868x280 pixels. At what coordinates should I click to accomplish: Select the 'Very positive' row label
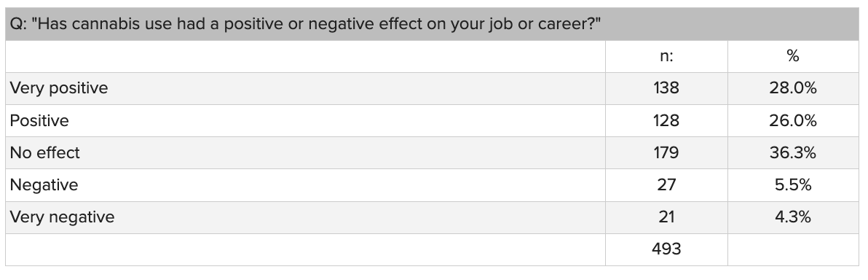pyautogui.click(x=59, y=88)
